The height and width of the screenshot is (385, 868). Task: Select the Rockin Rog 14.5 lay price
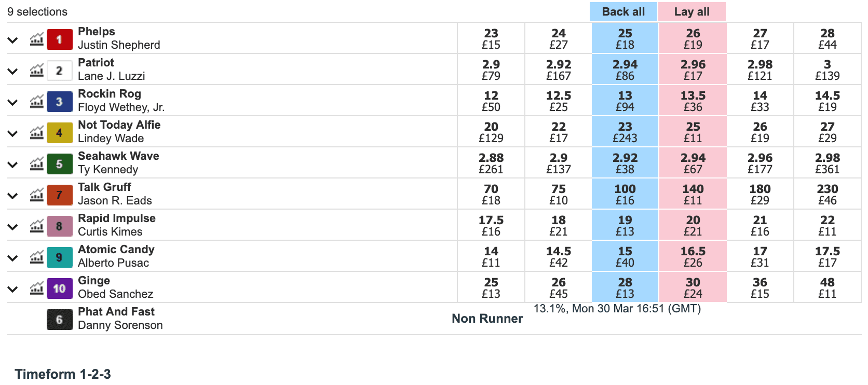point(828,101)
